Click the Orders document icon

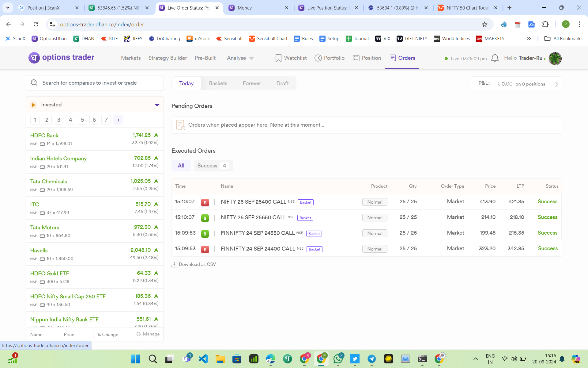393,58
